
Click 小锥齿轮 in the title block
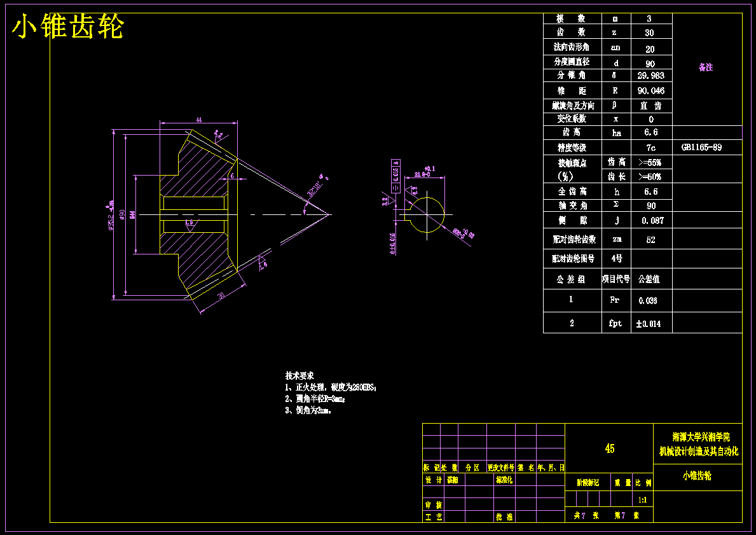[697, 476]
